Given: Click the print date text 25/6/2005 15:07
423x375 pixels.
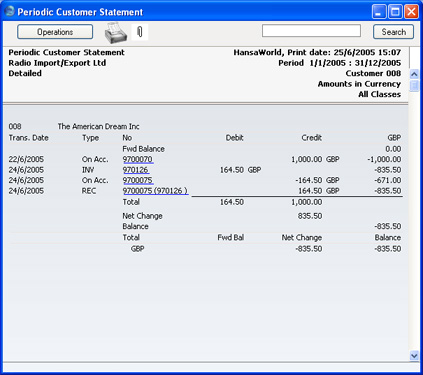Looking at the screenshot, I should pyautogui.click(x=367, y=52).
